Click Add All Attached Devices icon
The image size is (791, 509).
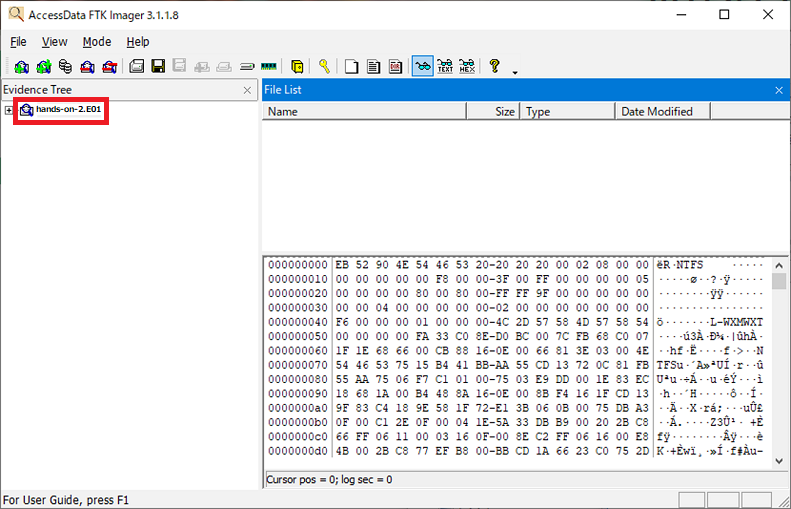pos(44,66)
